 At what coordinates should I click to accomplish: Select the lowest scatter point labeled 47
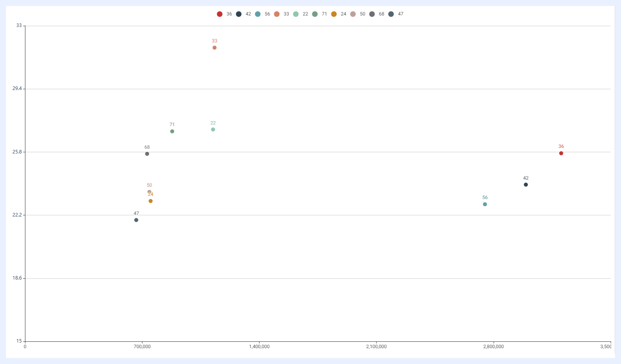pos(137,220)
